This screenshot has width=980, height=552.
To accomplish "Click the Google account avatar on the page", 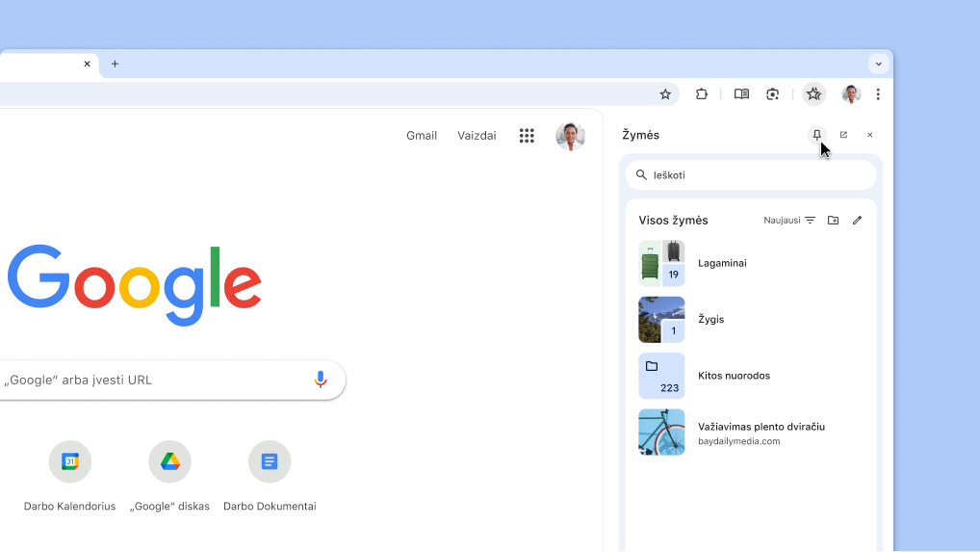I will 571,136.
